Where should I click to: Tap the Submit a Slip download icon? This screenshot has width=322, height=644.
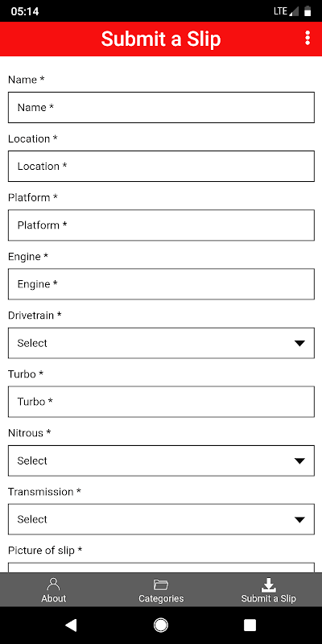point(268,584)
